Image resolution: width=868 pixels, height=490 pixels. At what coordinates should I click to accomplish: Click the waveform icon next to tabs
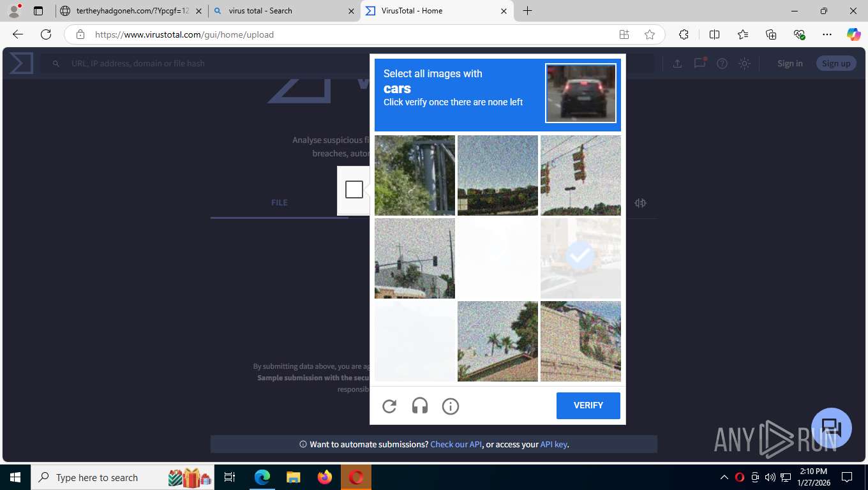click(641, 203)
